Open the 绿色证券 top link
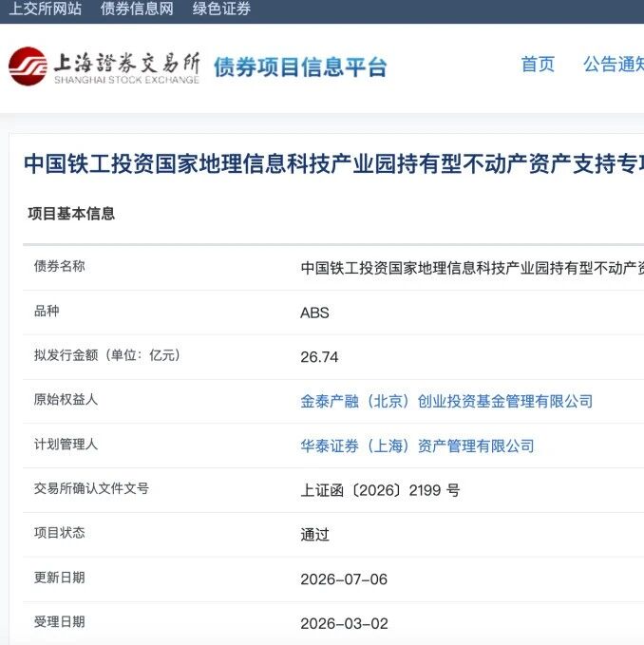The width and height of the screenshot is (644, 645). [221, 9]
